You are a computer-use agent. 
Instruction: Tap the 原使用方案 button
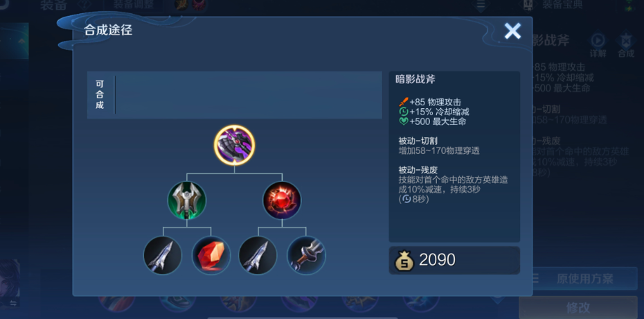pyautogui.click(x=584, y=279)
